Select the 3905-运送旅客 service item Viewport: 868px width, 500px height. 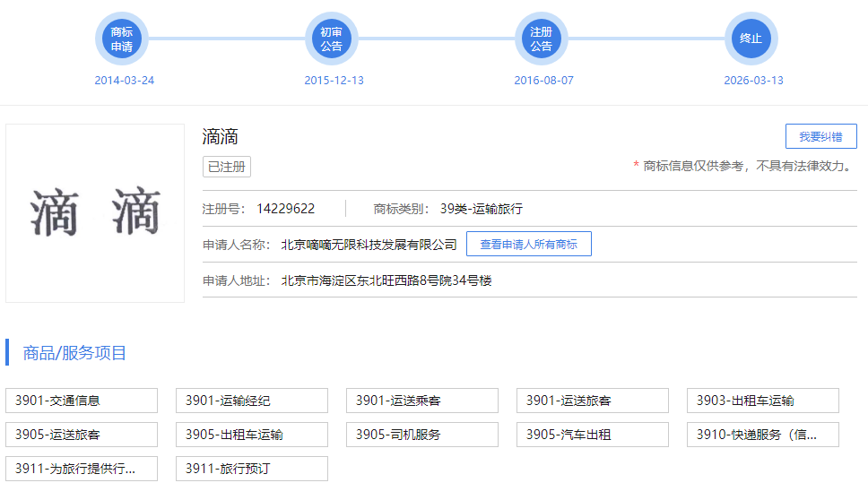pyautogui.click(x=82, y=435)
